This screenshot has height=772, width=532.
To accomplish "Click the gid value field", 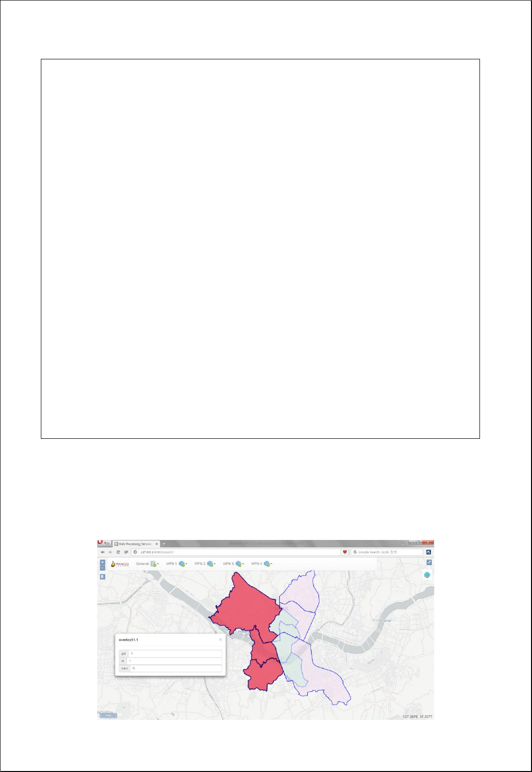I will (175, 654).
